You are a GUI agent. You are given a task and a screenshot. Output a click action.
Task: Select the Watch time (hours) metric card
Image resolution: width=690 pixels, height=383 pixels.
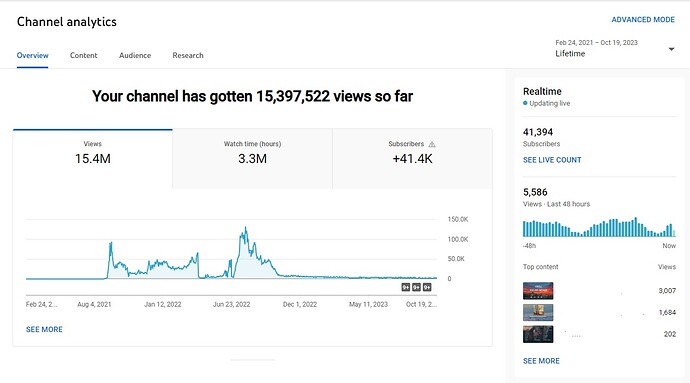coord(253,159)
